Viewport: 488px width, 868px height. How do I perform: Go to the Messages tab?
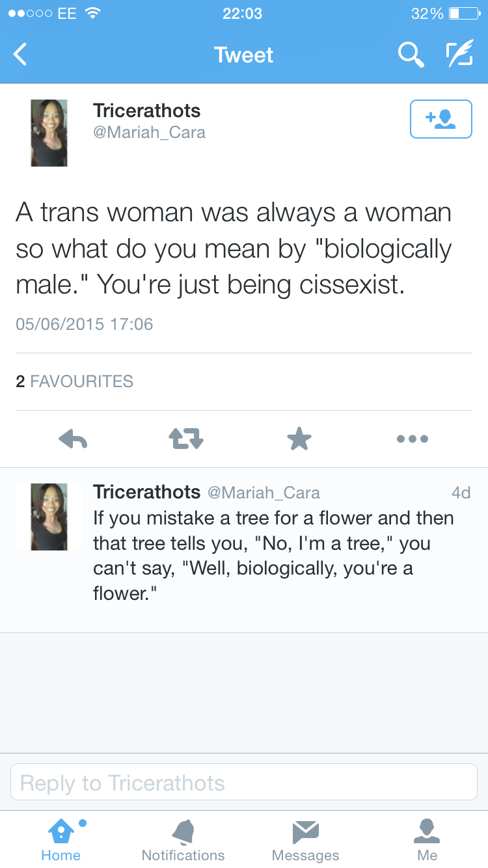305,839
